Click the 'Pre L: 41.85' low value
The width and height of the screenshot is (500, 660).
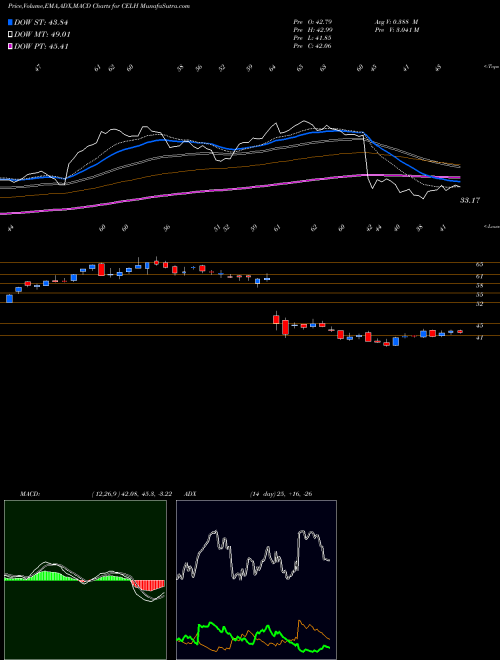[313, 38]
